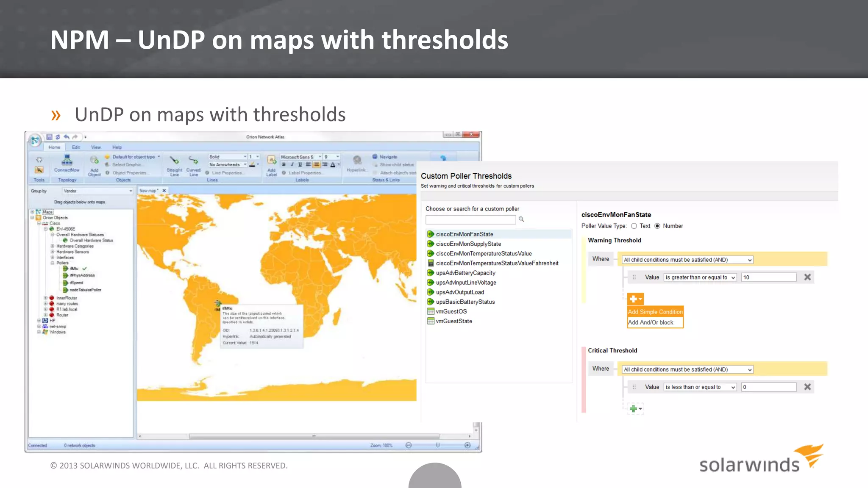The image size is (868, 488).
Task: Click the ifMtu poller icon on map
Action: 217,303
